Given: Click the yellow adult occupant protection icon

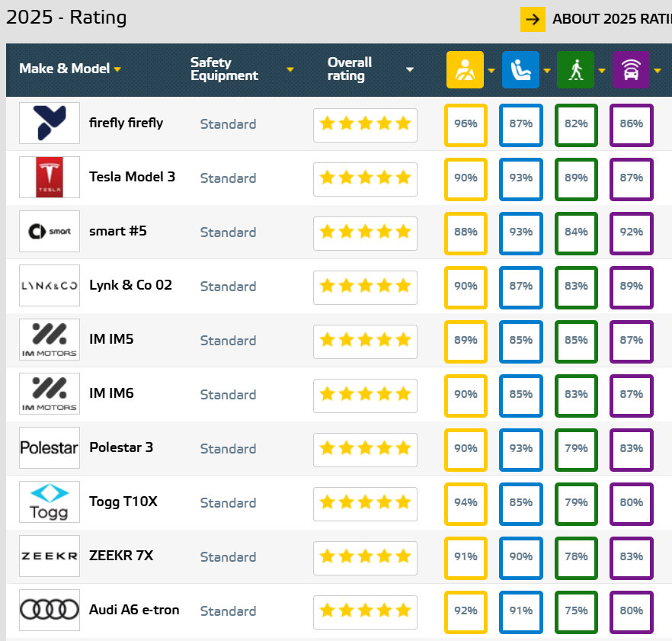Looking at the screenshot, I should pos(465,69).
